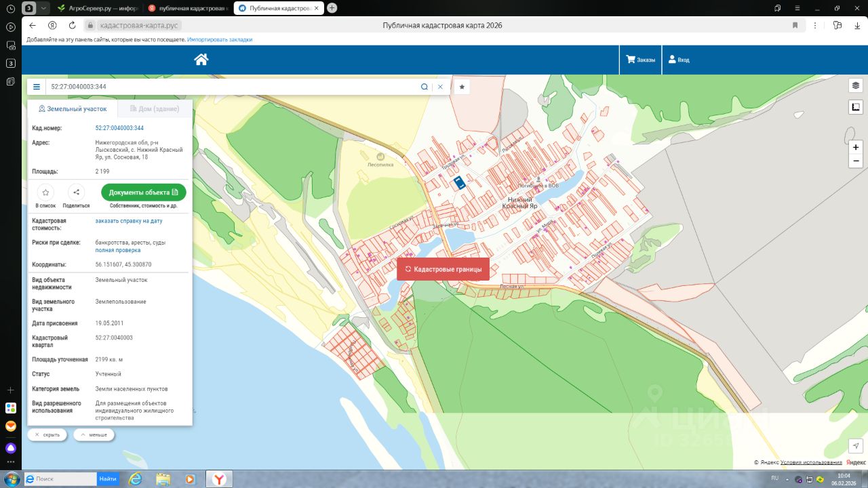Activate the map ruler measurement tool
This screenshot has height=488, width=868.
[x=856, y=107]
